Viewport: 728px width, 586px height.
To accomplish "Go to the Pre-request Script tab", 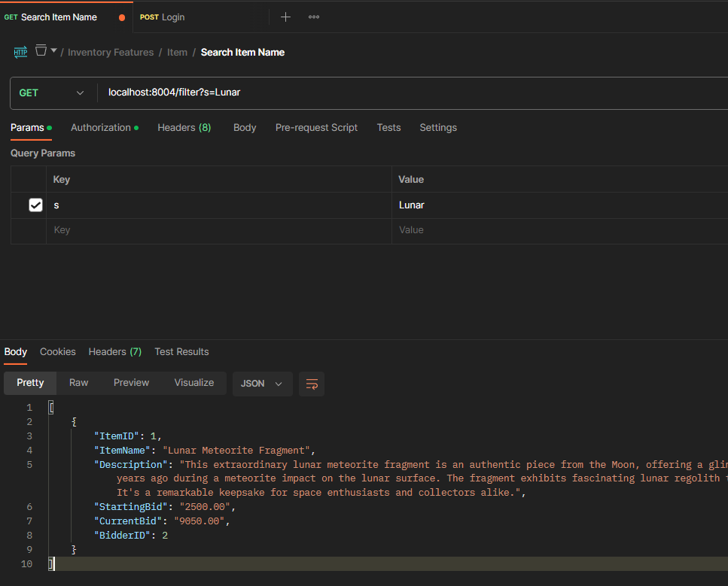I will [316, 127].
